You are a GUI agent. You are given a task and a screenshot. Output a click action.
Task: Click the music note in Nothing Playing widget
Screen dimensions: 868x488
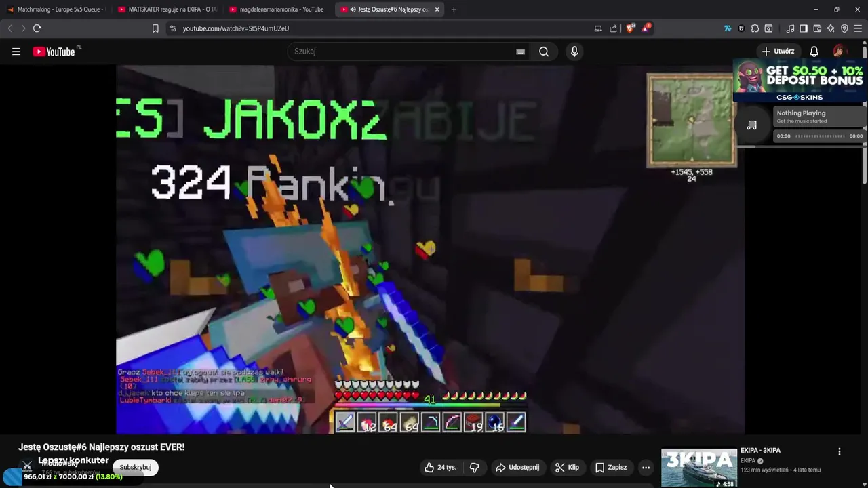751,125
